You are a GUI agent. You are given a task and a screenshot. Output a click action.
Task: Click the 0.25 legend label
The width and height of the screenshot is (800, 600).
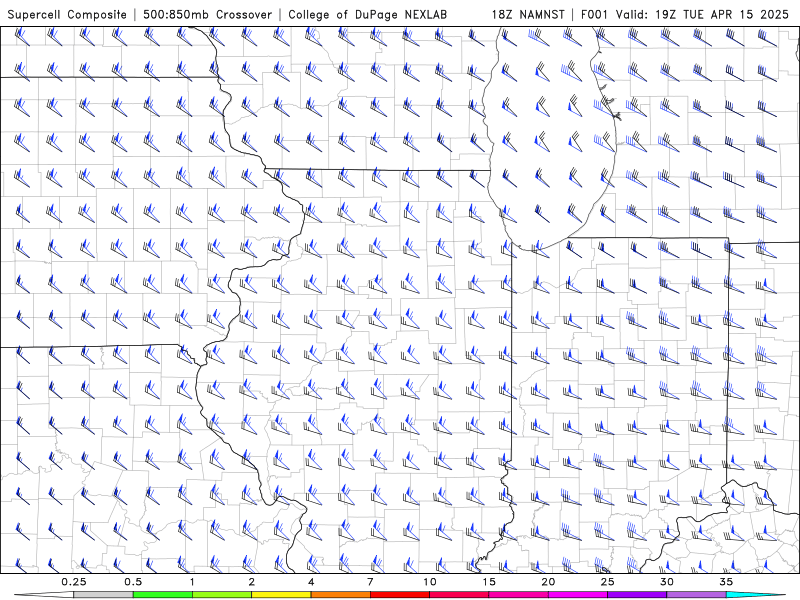[x=74, y=582]
